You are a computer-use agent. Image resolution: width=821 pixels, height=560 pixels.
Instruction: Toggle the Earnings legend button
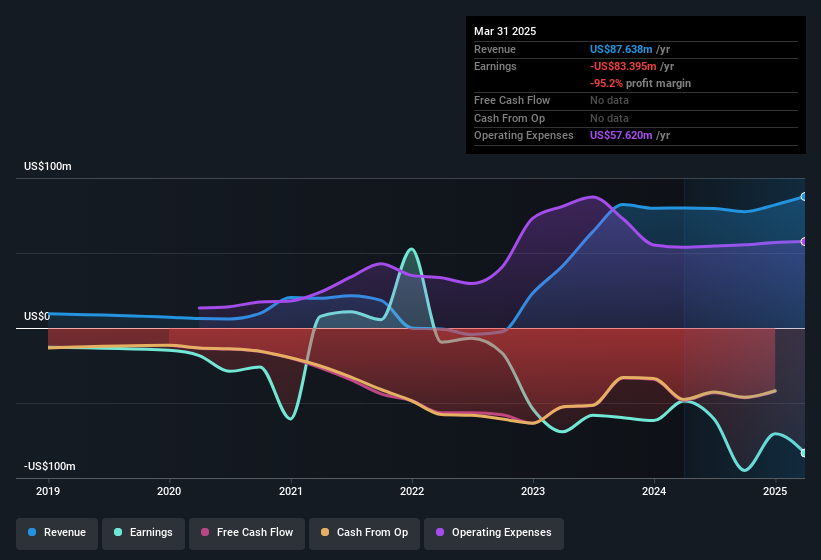[x=143, y=533]
